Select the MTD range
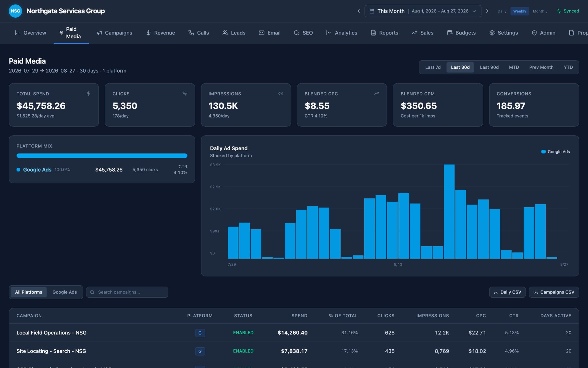588x368 pixels. coord(514,67)
